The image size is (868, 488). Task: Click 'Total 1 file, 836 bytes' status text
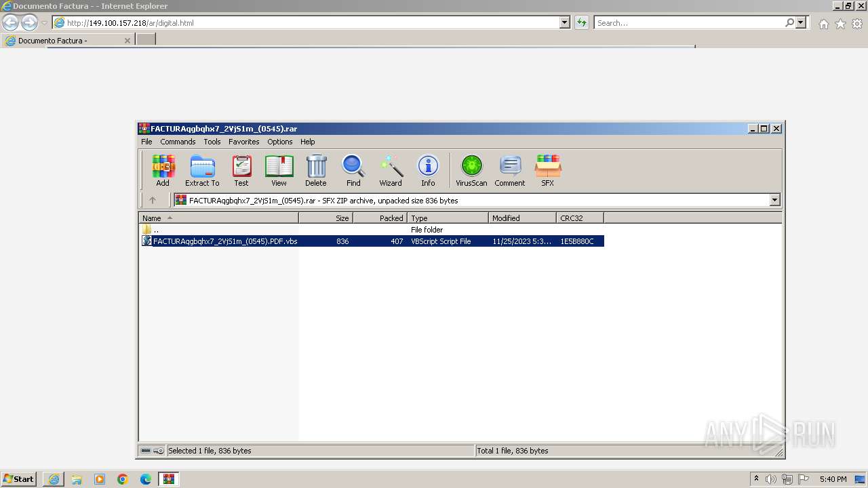[513, 451]
